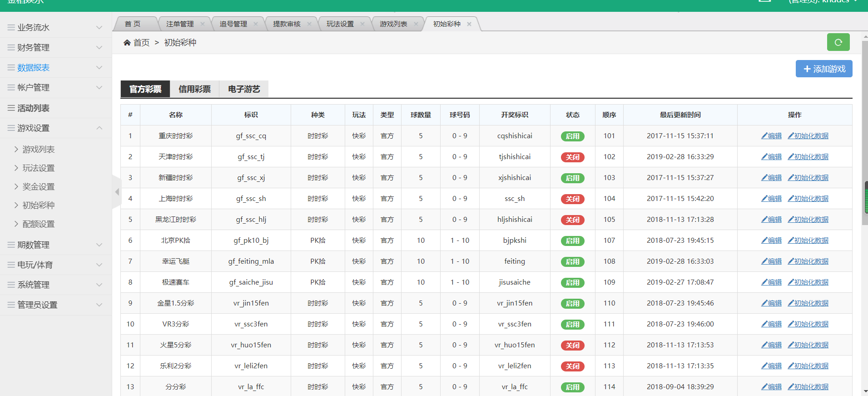This screenshot has width=868, height=396.
Task: Click the 添加游戏 button
Action: [823, 69]
